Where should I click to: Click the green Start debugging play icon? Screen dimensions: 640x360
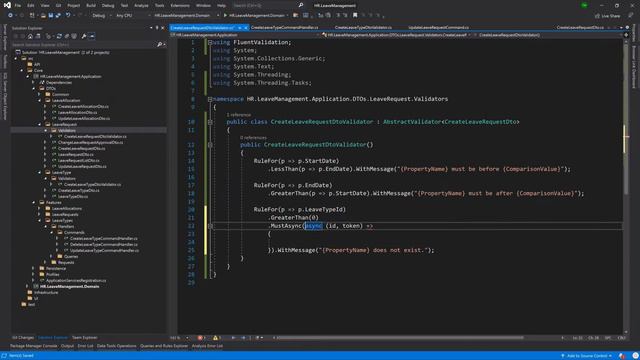[225, 16]
